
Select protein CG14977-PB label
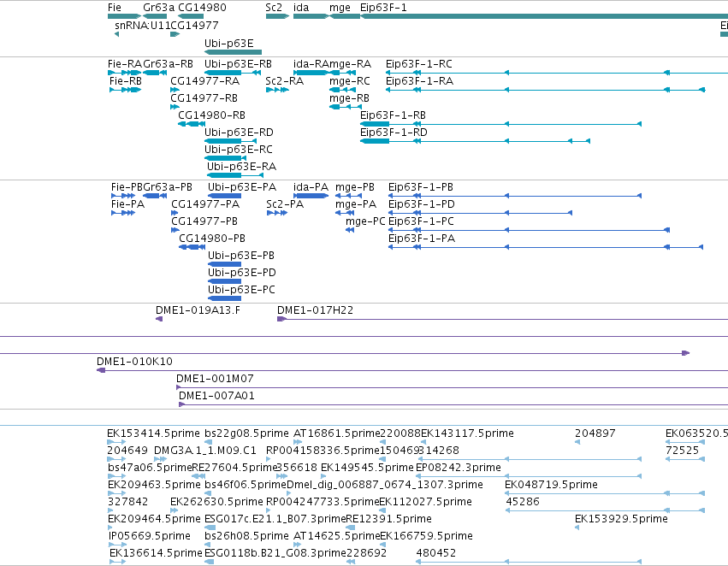[204, 221]
